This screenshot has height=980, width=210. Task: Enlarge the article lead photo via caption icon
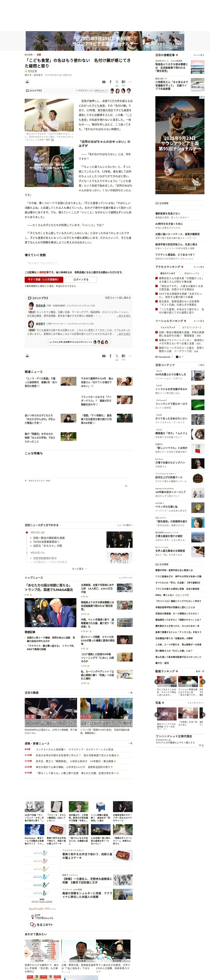(x=53, y=140)
